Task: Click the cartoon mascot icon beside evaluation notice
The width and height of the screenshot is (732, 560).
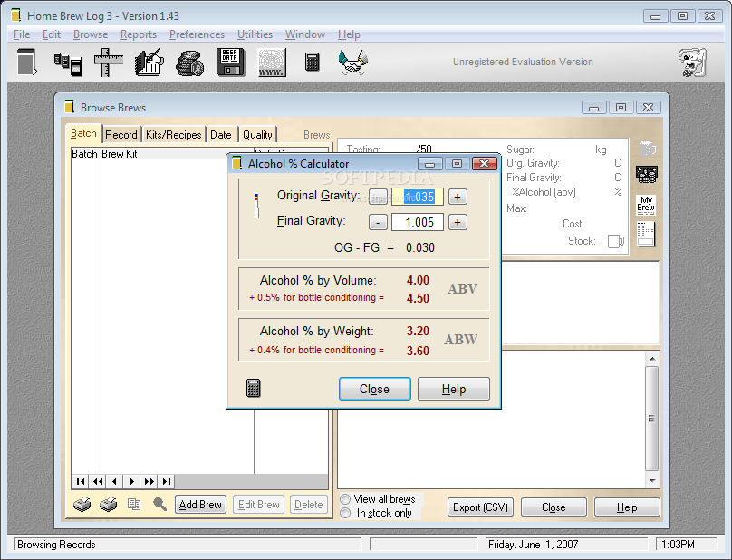Action: click(x=692, y=63)
